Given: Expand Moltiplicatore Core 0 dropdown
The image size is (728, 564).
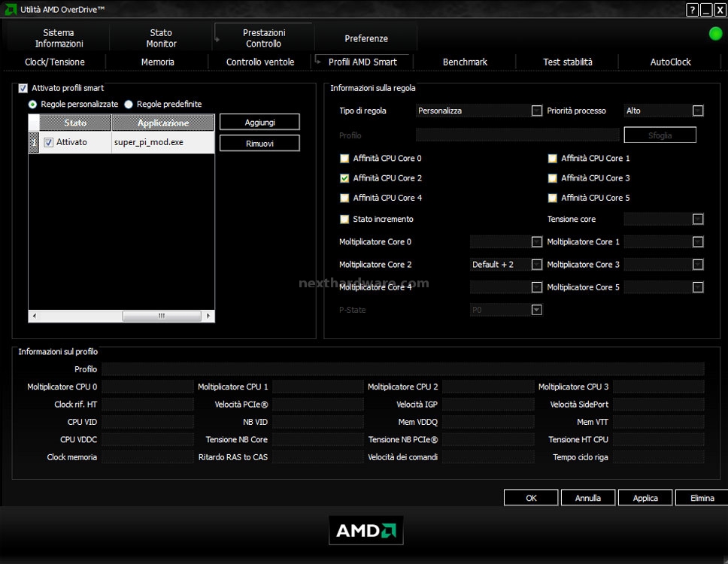Looking at the screenshot, I should pos(537,242).
